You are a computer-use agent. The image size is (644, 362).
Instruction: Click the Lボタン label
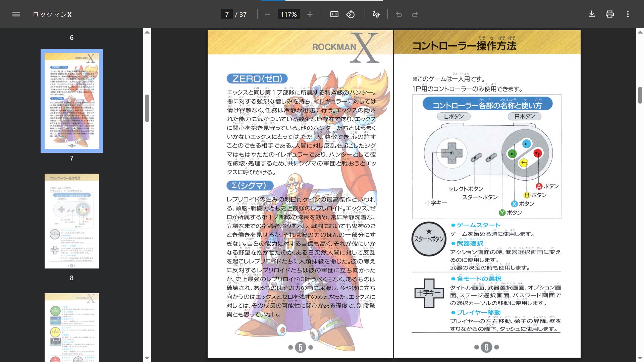pyautogui.click(x=454, y=116)
